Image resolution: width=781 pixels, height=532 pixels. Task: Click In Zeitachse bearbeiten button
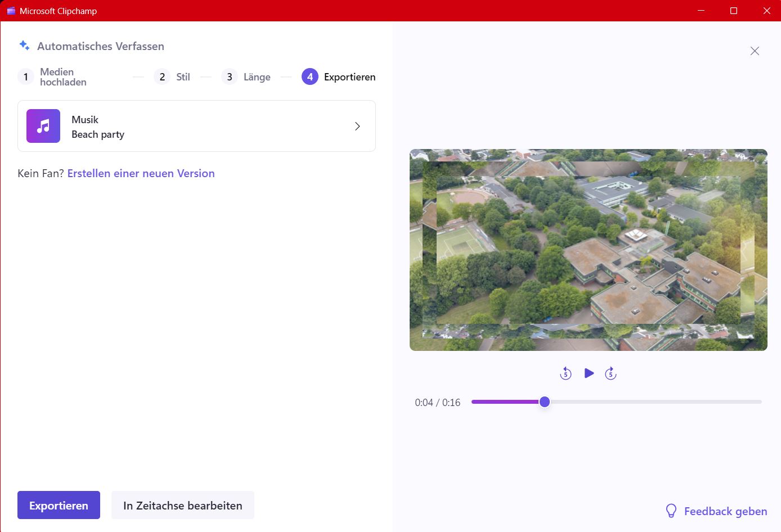(182, 506)
